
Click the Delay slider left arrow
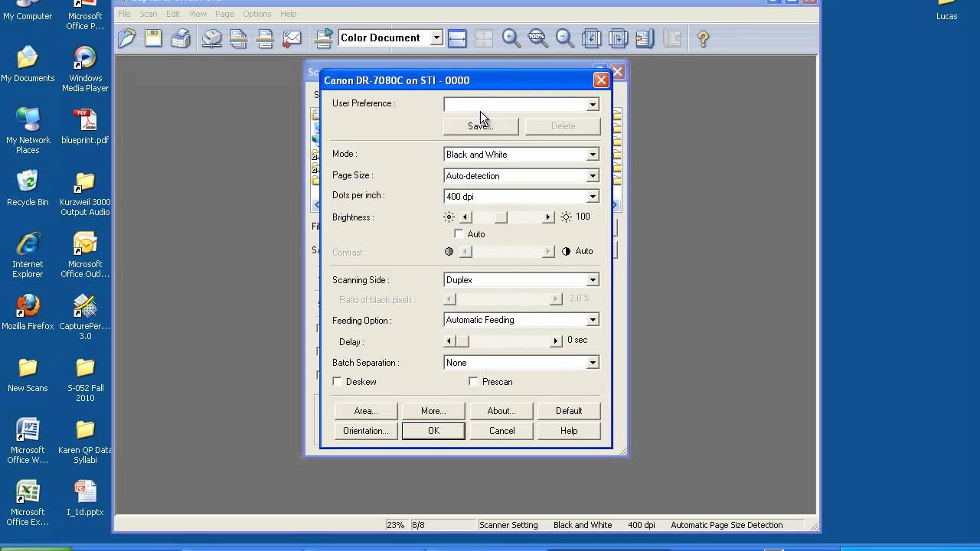point(450,341)
